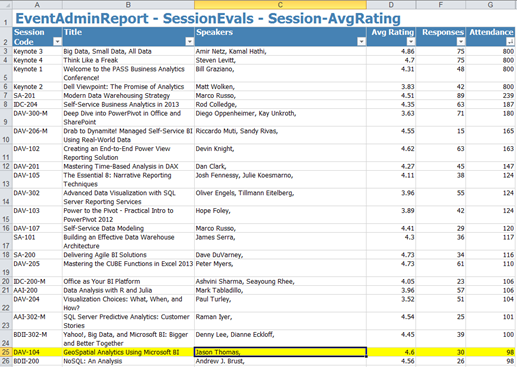Viewport: 517px width, 367px height.
Task: Select 'Data Analysis with R and Julia' cell
Action: 128,290
